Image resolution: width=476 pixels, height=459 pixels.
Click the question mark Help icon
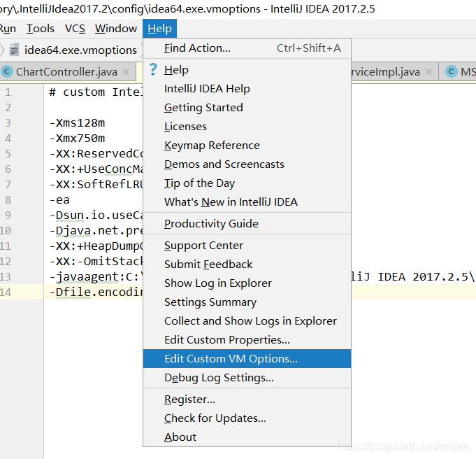[154, 69]
